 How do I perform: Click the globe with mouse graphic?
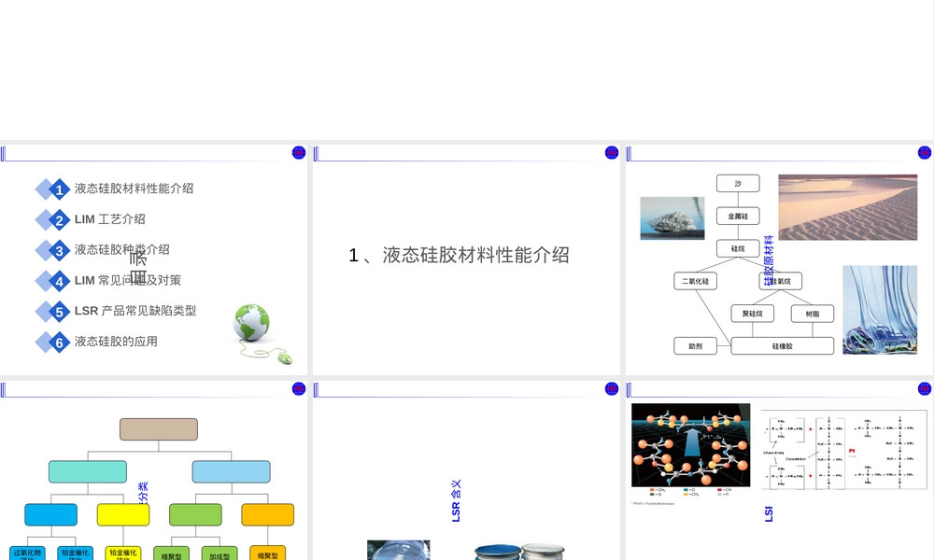pos(262,334)
